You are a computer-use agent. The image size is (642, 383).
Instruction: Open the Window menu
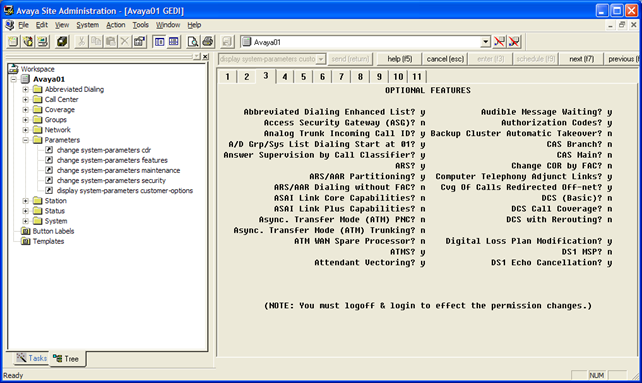[x=167, y=25]
